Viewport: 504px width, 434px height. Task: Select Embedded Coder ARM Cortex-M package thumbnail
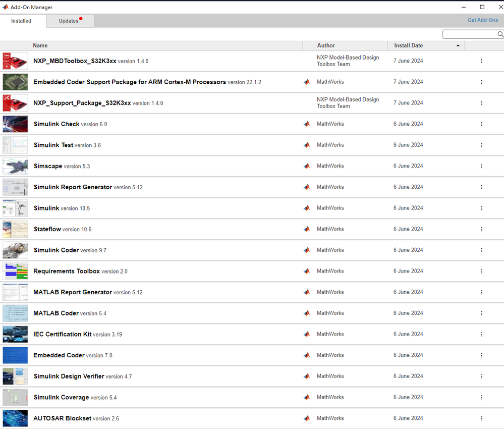click(x=15, y=82)
